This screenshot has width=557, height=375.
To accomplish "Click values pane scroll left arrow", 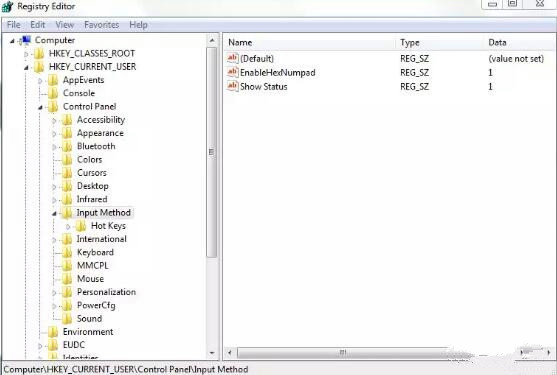I will pyautogui.click(x=230, y=353).
